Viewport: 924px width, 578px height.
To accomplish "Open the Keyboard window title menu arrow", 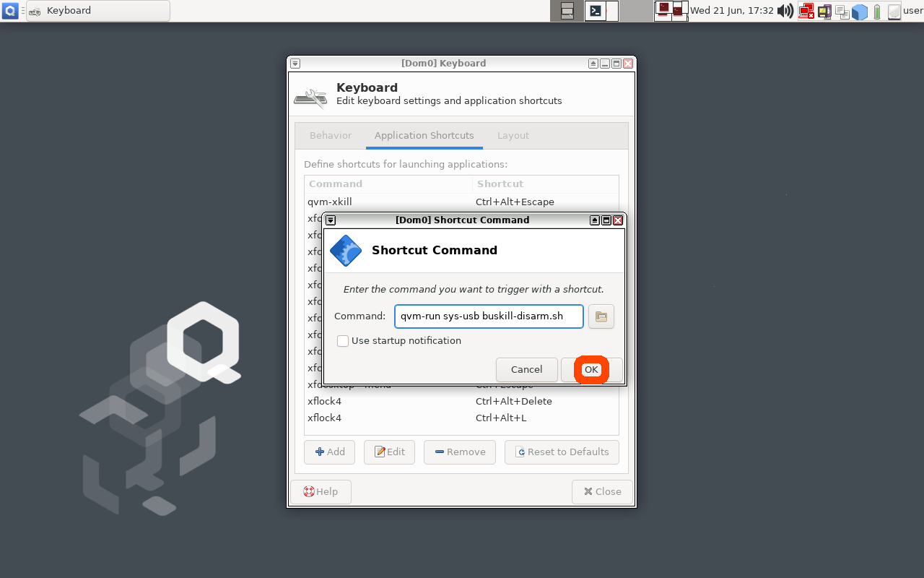I will point(295,64).
